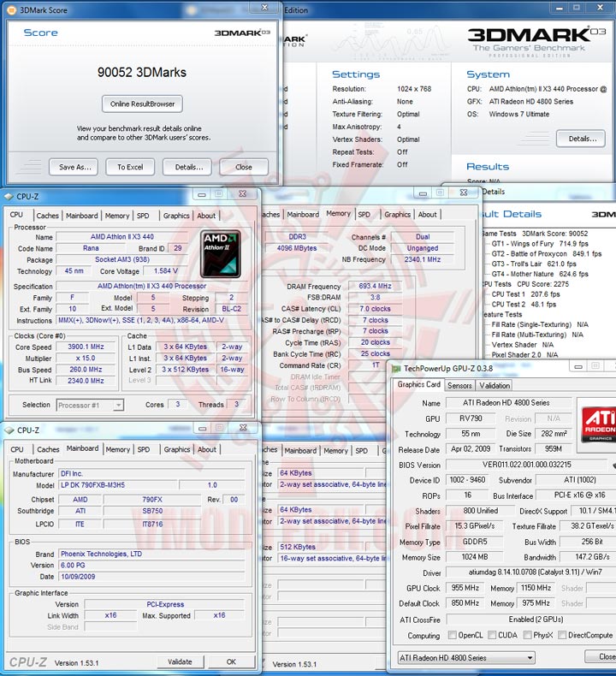Viewport: 616px width, 676px height.
Task: Click the CPU-Z icon in the Mainboard window title bar
Action: pyautogui.click(x=9, y=430)
